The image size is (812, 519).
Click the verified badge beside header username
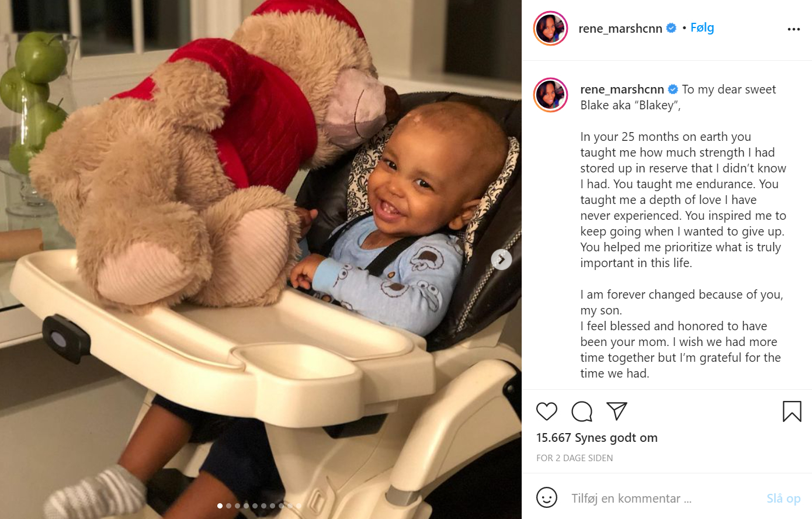672,27
